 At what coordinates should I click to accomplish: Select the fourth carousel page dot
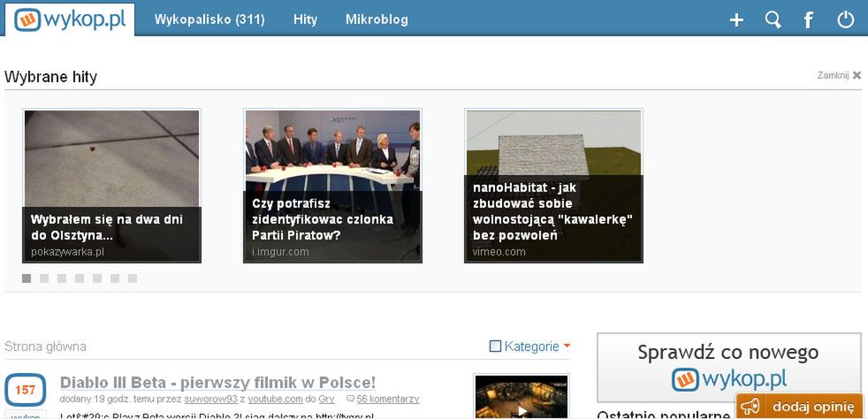click(80, 278)
